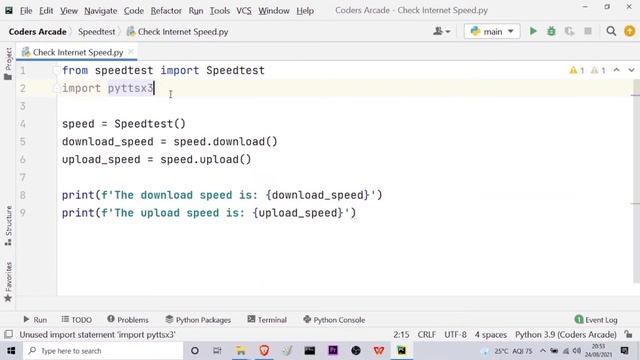Click the Stop process square icon
Screen dimensions: 640x360
tap(588, 31)
